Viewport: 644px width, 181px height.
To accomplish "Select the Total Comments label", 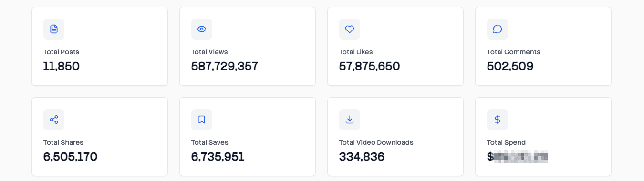I will [x=514, y=52].
